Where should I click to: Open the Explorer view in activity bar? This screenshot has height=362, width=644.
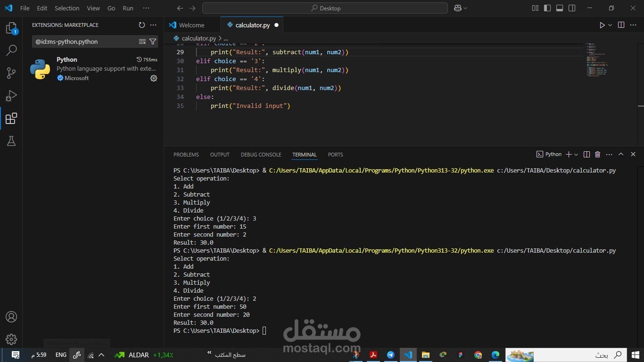coord(11,28)
